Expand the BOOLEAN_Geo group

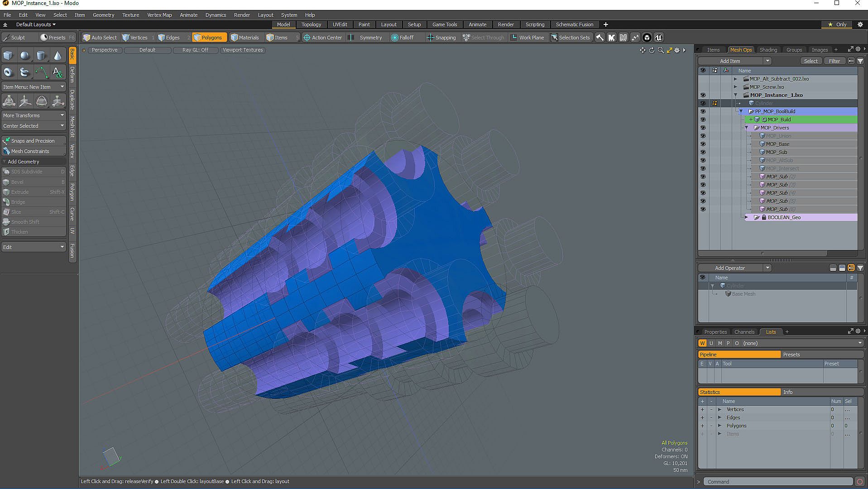coord(747,217)
